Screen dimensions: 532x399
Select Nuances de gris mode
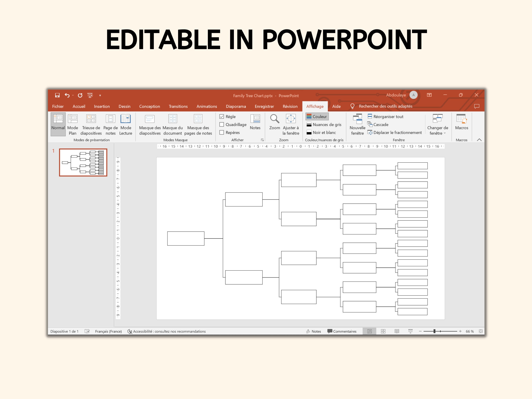point(324,125)
